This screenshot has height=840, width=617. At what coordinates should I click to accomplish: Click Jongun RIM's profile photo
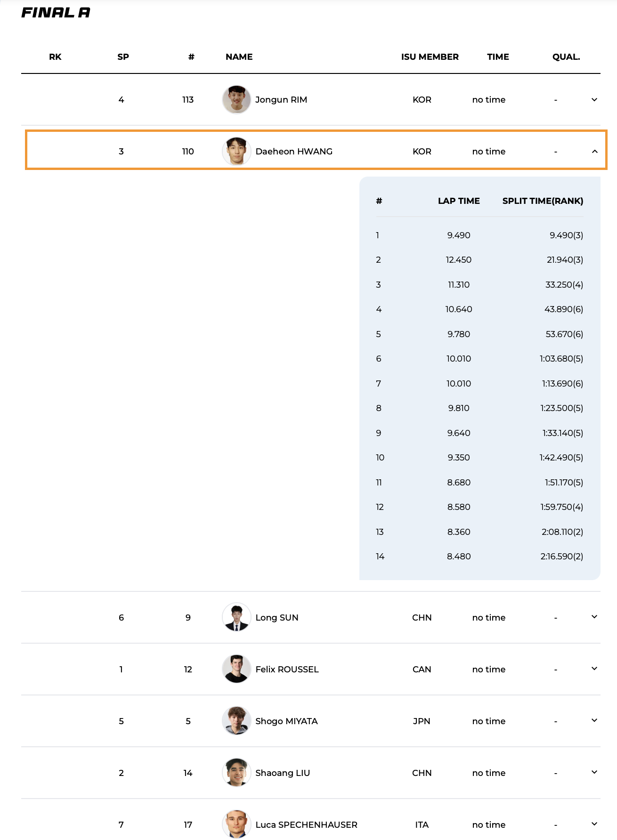coord(236,100)
